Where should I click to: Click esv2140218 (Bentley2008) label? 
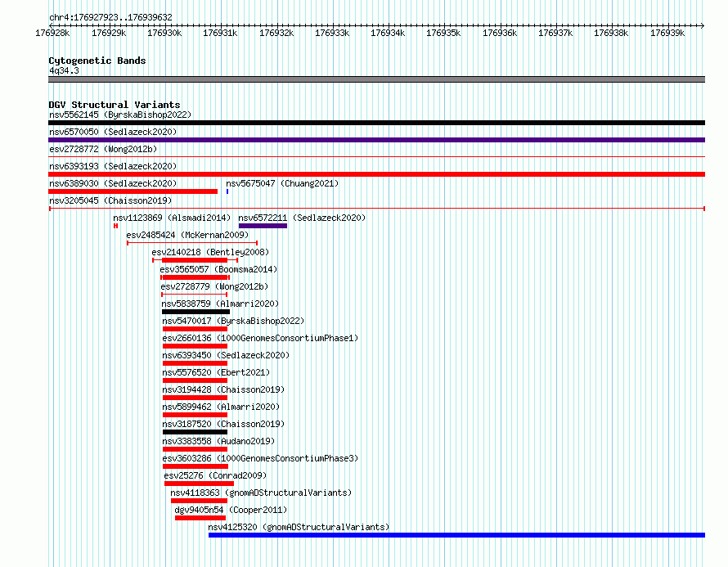[x=210, y=252]
